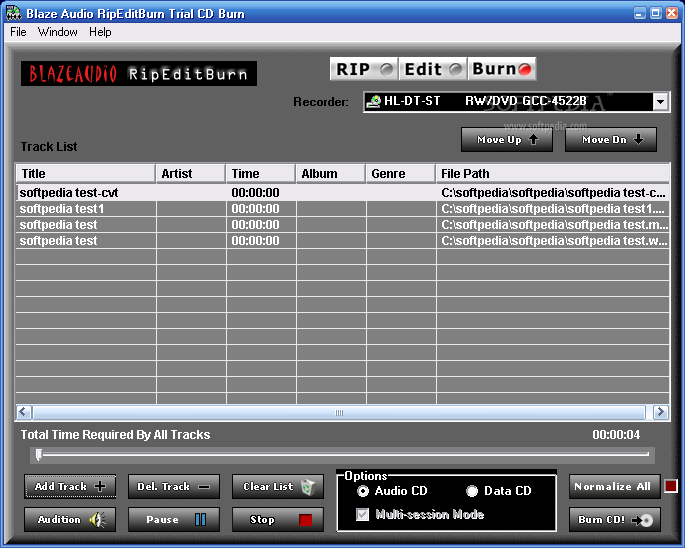Image resolution: width=685 pixels, height=548 pixels.
Task: Click the Burn tab red indicator light
Action: 525,69
